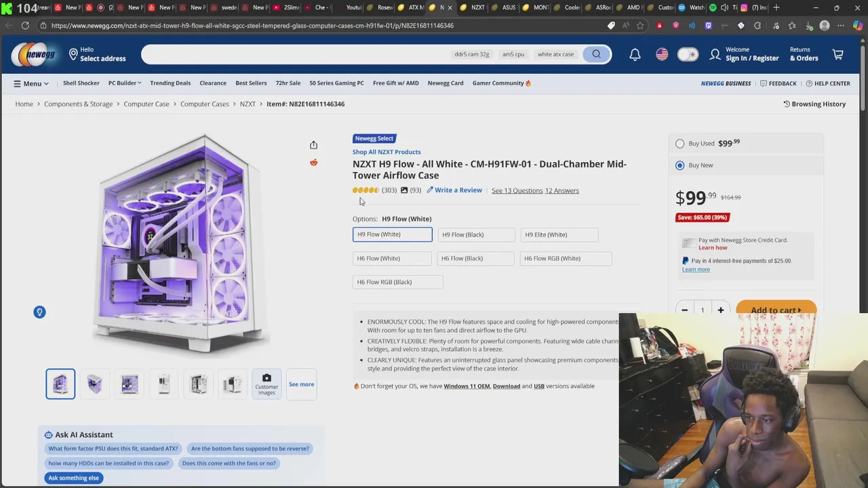Select the H6 Flow (White) option
The width and height of the screenshot is (868, 488).
coord(392,258)
